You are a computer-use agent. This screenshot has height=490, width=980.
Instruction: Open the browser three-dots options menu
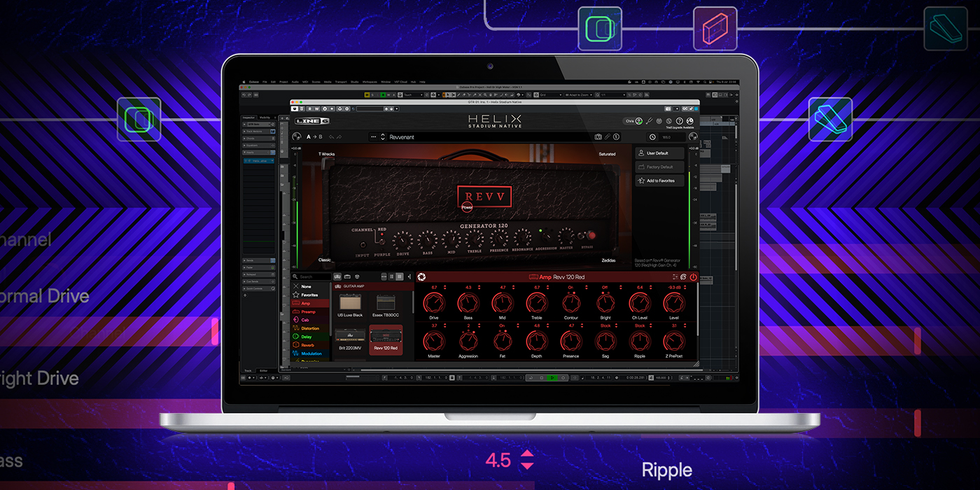(x=384, y=276)
